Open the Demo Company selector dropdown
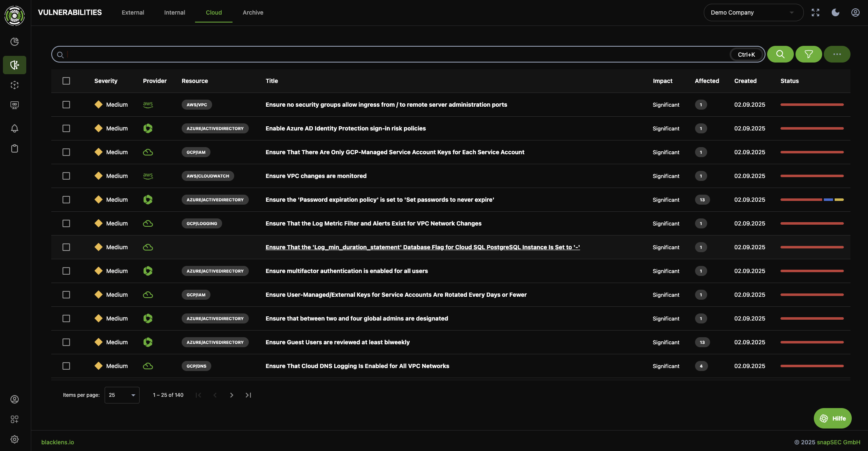This screenshot has height=451, width=868. [753, 13]
